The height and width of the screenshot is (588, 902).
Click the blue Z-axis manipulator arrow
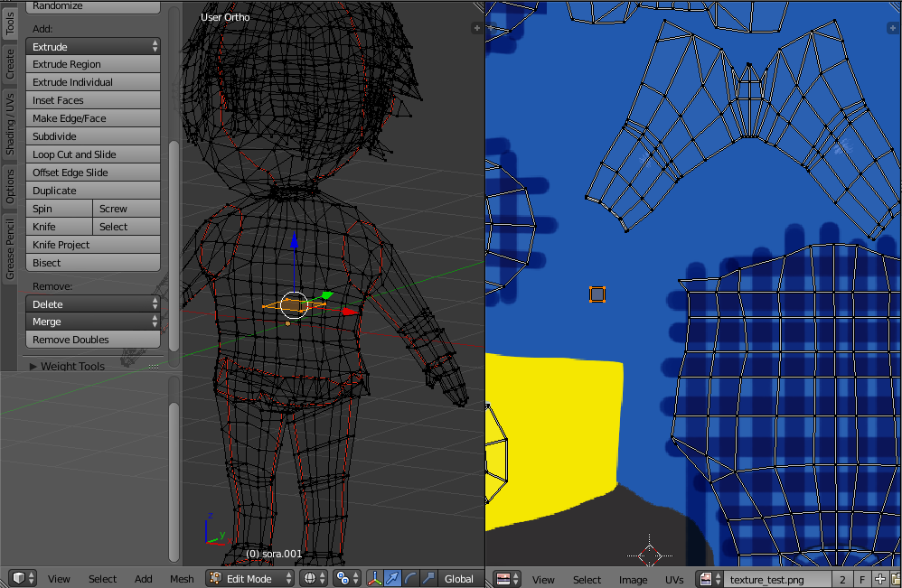pyautogui.click(x=294, y=241)
